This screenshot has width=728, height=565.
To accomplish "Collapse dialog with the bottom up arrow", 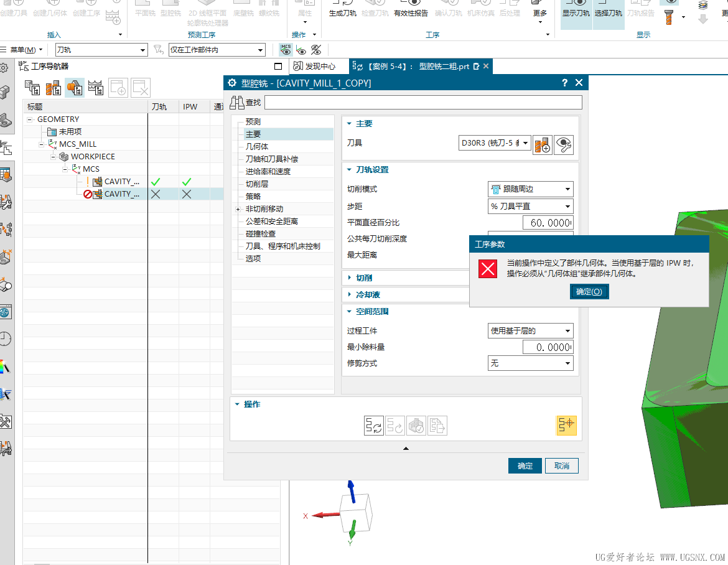I will click(406, 449).
